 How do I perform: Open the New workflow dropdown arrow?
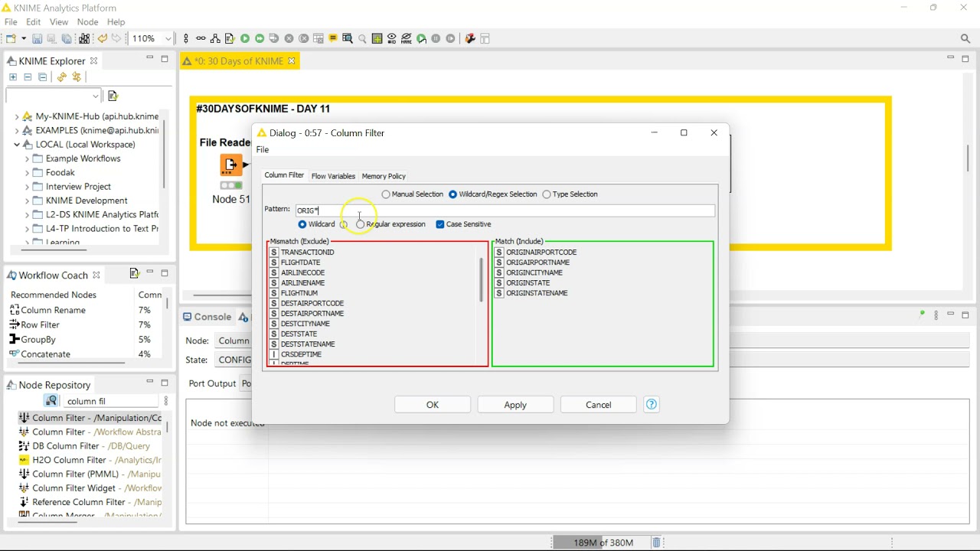[24, 38]
